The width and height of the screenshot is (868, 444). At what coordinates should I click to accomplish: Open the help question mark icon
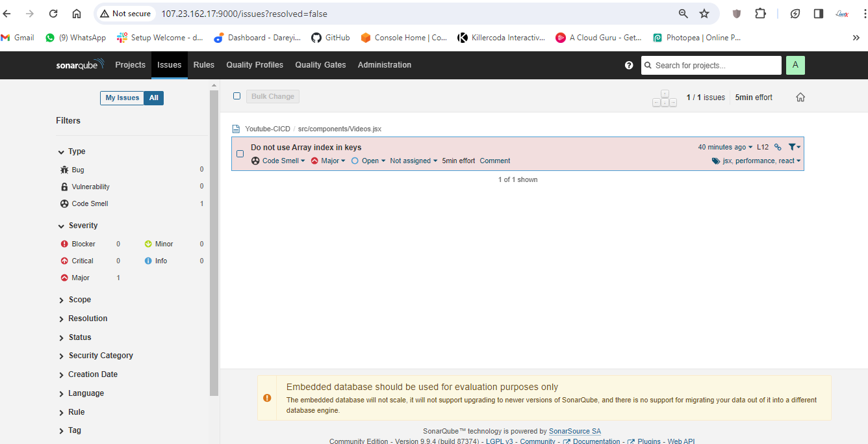point(629,65)
